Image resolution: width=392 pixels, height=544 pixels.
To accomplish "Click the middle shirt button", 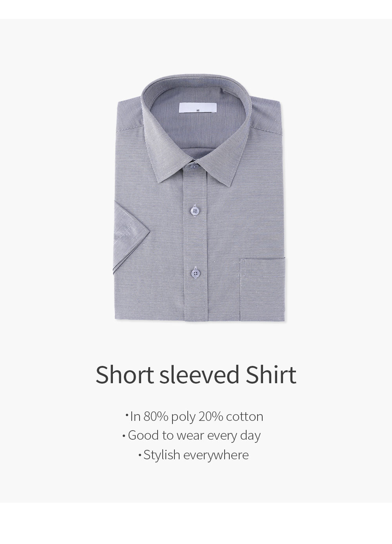I will pos(193,211).
